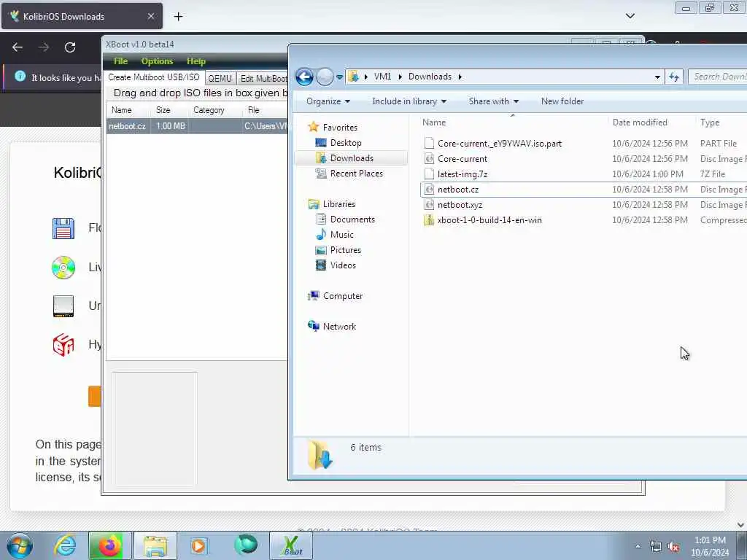Image resolution: width=747 pixels, height=560 pixels.
Task: Reload the KolibriOS Downloads page
Action: point(70,47)
